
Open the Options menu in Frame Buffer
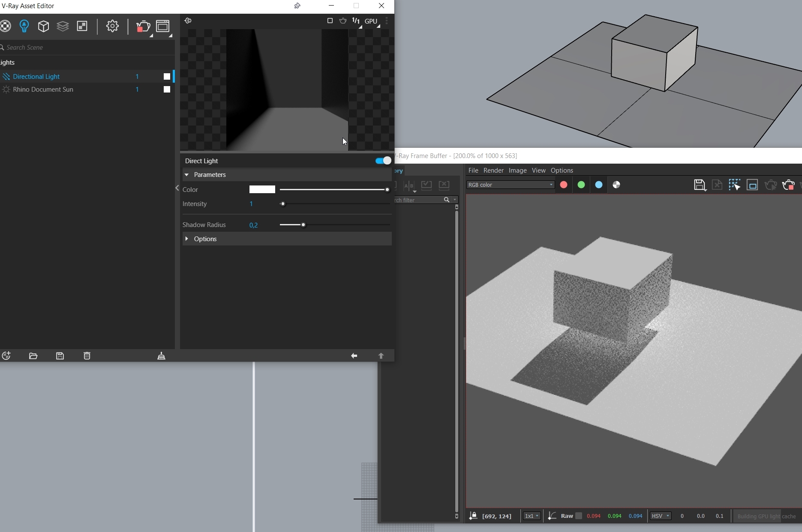pos(562,170)
